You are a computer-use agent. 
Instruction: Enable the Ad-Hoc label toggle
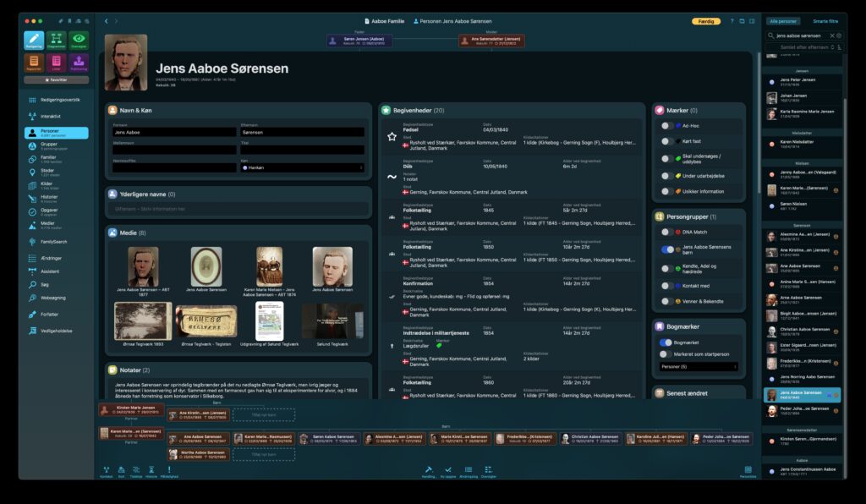667,126
